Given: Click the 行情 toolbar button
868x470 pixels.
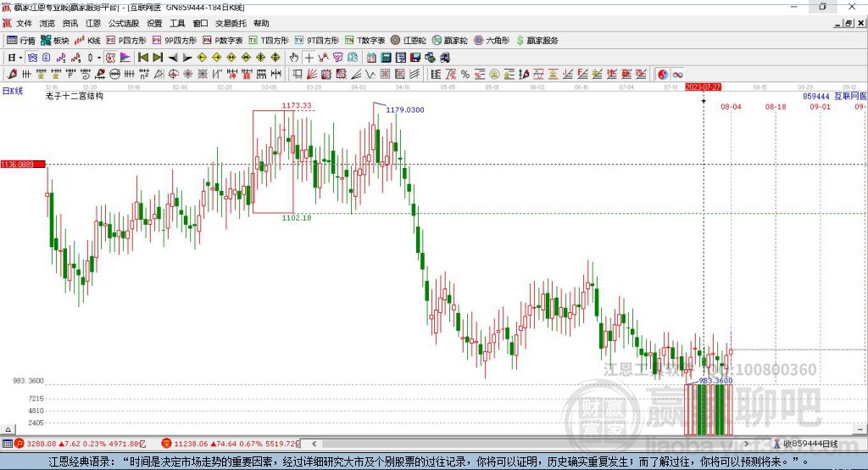Looking at the screenshot, I should click(x=21, y=41).
